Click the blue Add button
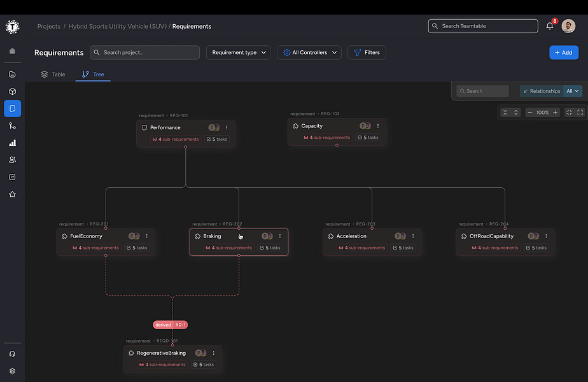Screen dimensions: 588x382 point(564,52)
